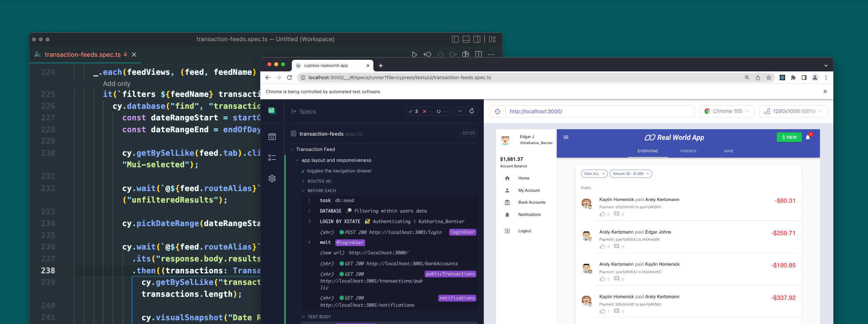Click the Run button in VS Code toolbar

coord(414,54)
